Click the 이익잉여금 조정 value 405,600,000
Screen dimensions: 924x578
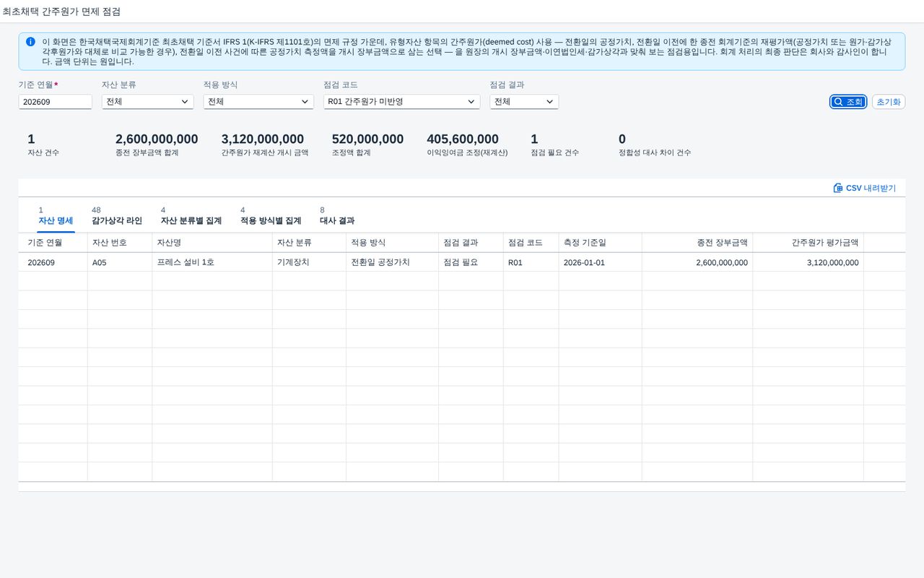(x=463, y=139)
